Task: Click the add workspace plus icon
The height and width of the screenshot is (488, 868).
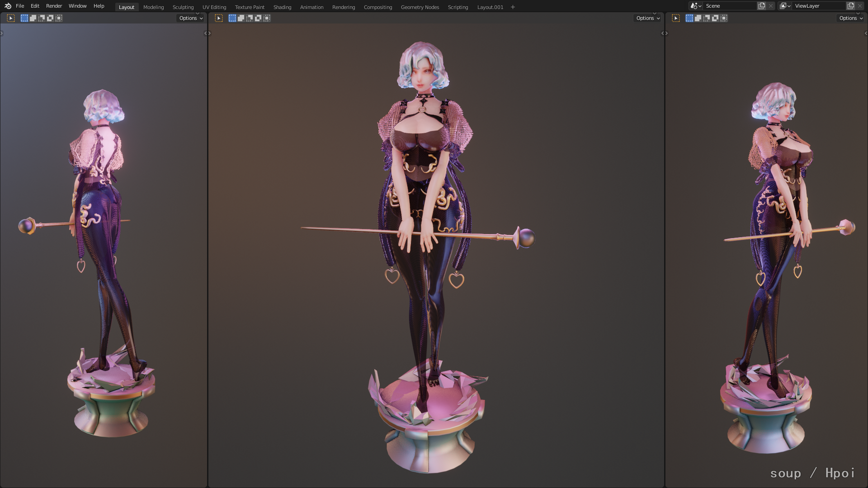Action: 513,7
